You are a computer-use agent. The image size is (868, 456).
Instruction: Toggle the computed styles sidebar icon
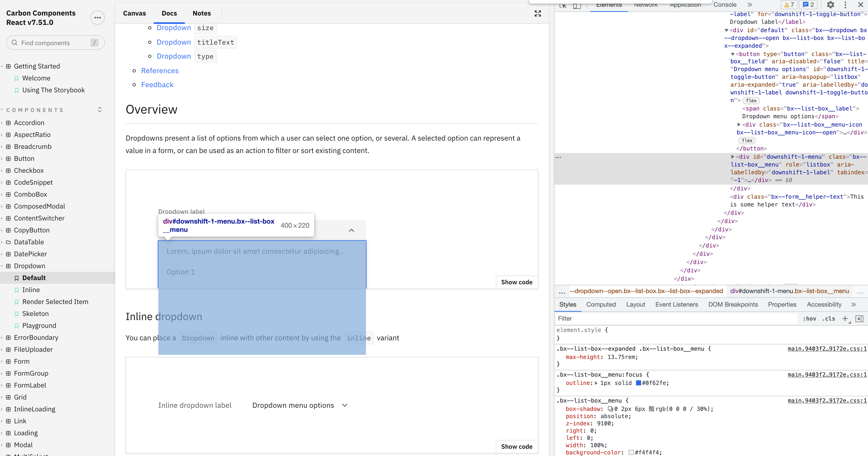(x=859, y=319)
